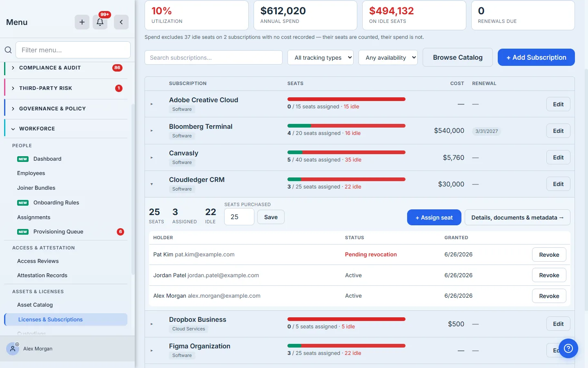Open Attestation Records page
Viewport: 588px width, 368px height.
pos(42,276)
